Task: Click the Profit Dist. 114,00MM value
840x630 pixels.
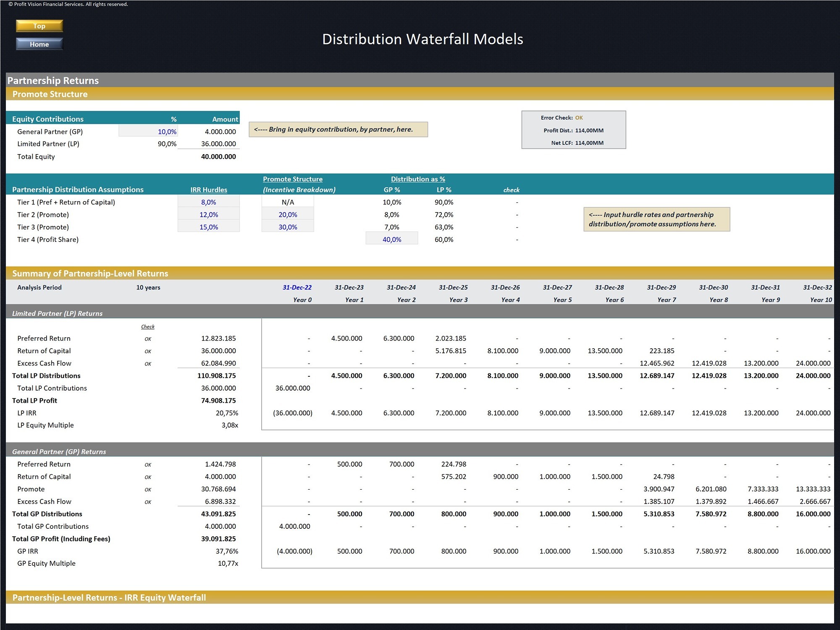Action: coord(589,130)
